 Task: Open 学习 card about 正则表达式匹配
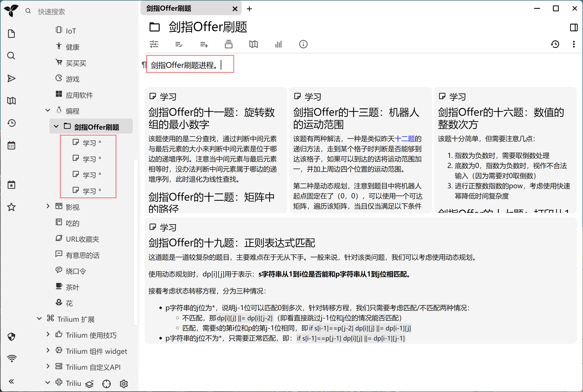(360, 281)
